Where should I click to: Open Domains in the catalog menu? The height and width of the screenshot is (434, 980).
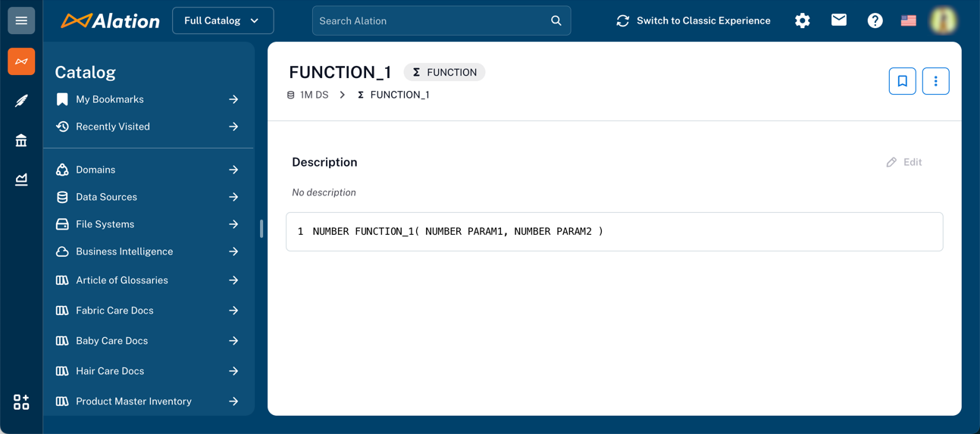pyautogui.click(x=95, y=170)
